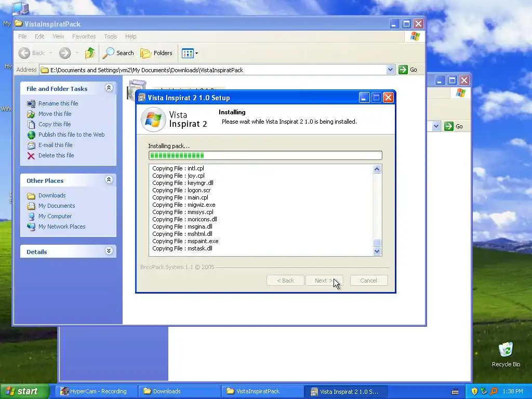
Task: Open the File menu
Action: [x=22, y=36]
